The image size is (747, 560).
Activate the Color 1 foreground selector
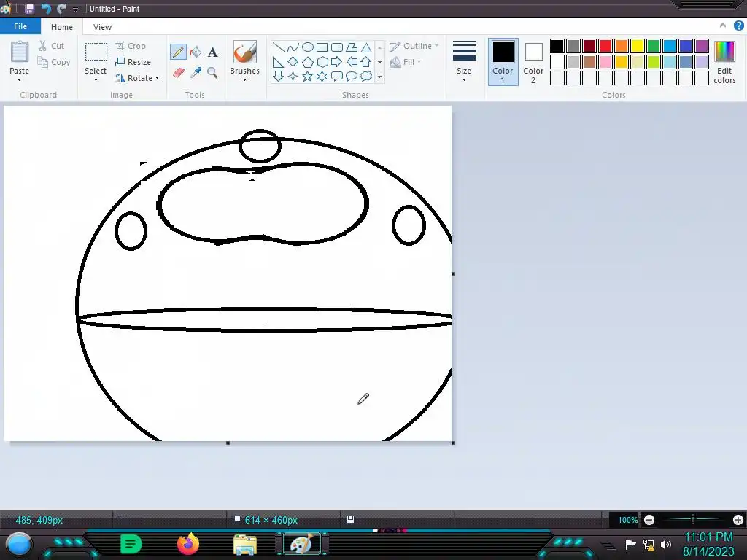pos(503,62)
